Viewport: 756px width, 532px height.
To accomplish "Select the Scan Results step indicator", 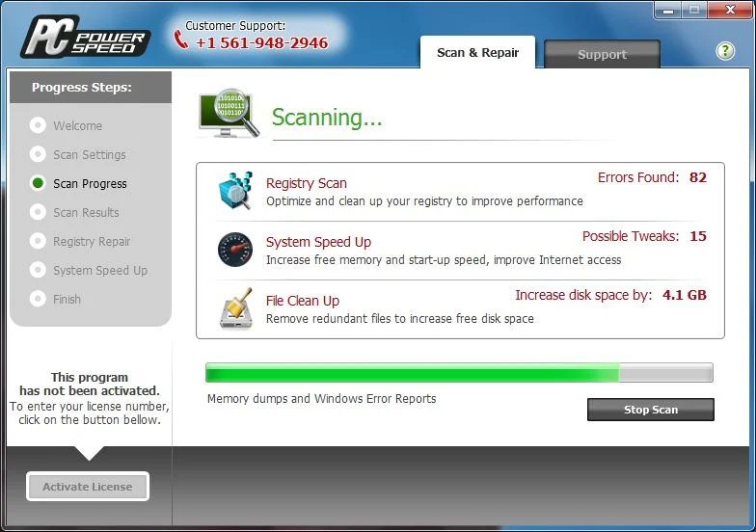I will pos(38,212).
